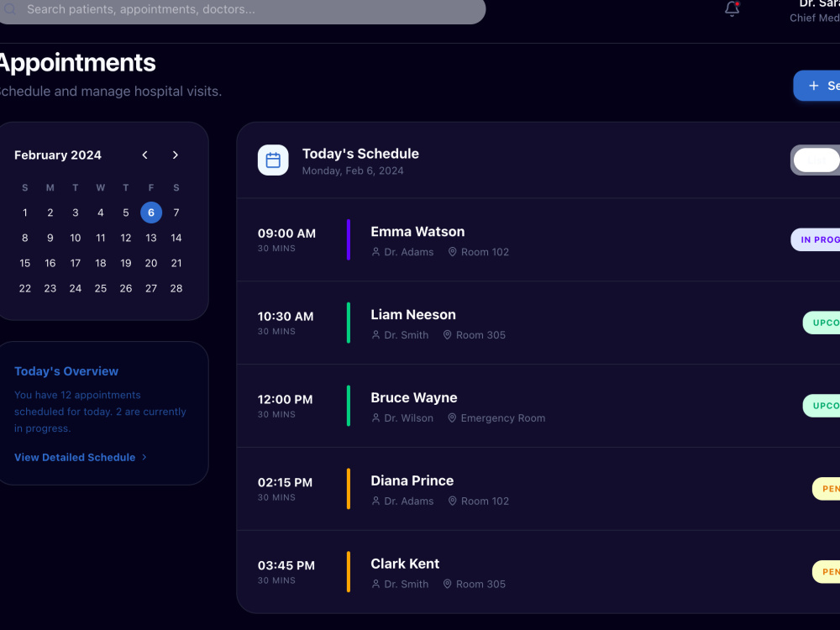
Task: Click doctor icon in Liam Neeson row
Action: [x=376, y=335]
